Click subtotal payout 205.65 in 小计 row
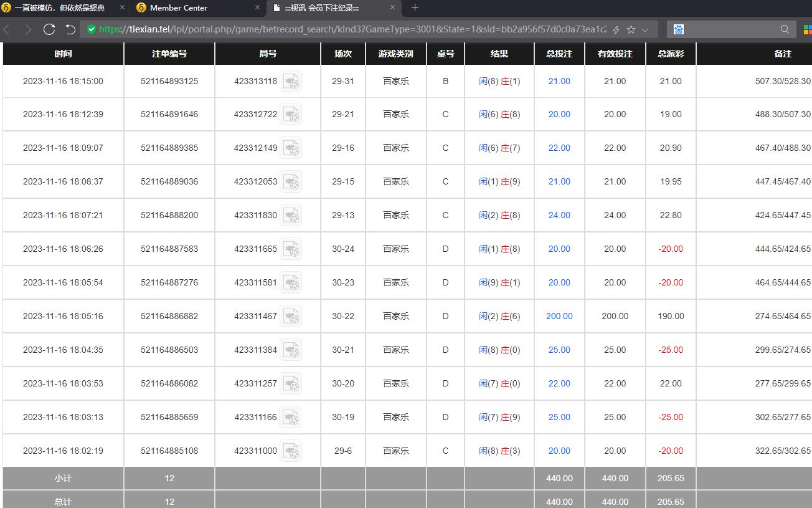Screen dimensions: 812x508 pyautogui.click(x=671, y=479)
